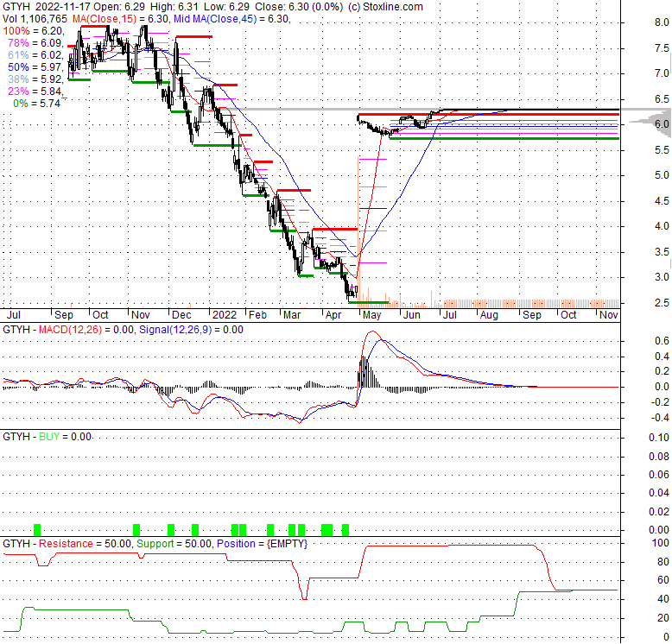Click the Resistance = 50.00 legend
672x644 pixels.
click(x=85, y=544)
